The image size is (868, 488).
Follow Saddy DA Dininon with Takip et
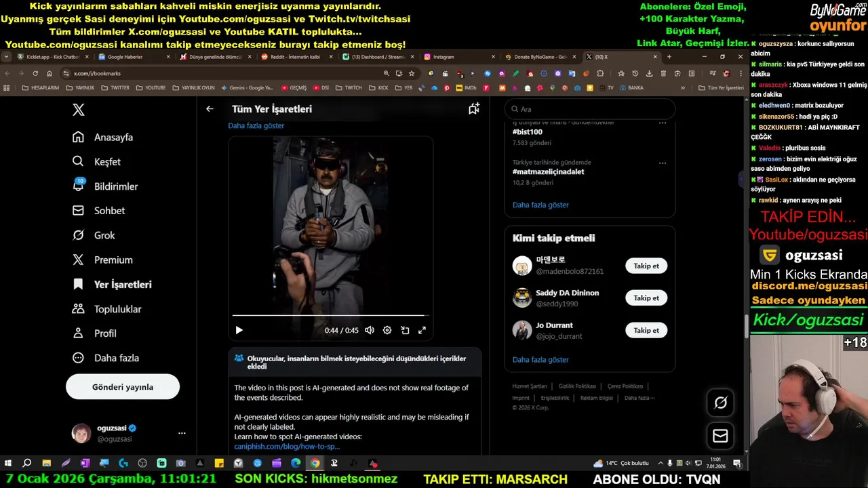click(646, 298)
